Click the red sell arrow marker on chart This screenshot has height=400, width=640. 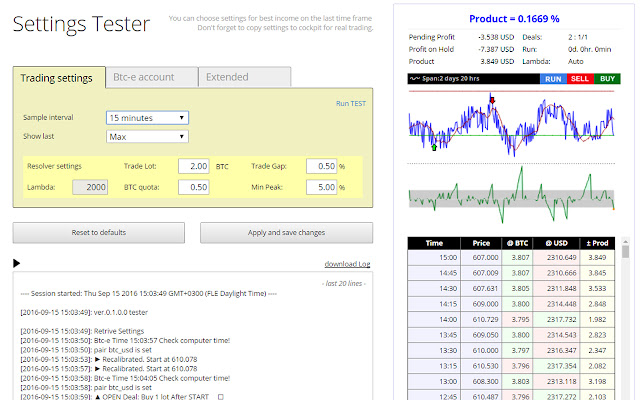492,100
